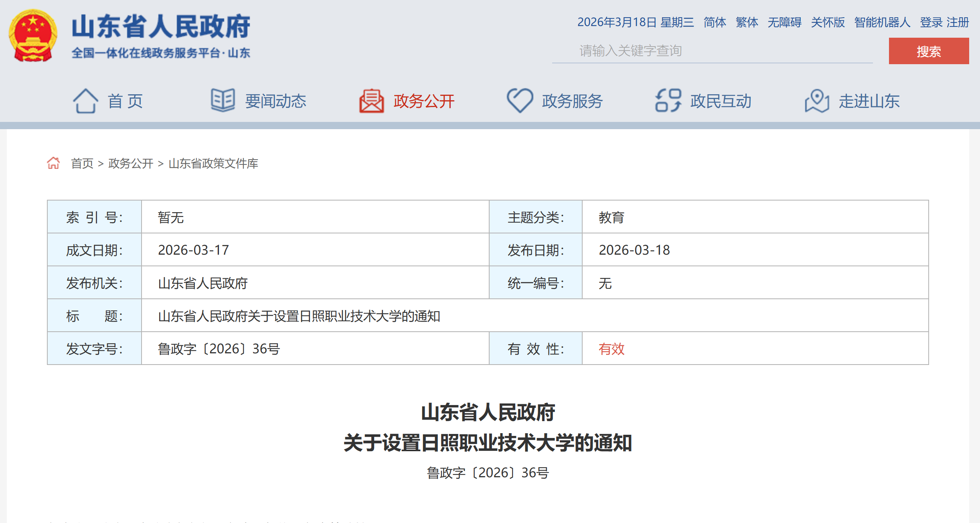This screenshot has height=523, width=980.
Task: Click the newspaper icon for 要闻动态
Action: pos(223,100)
